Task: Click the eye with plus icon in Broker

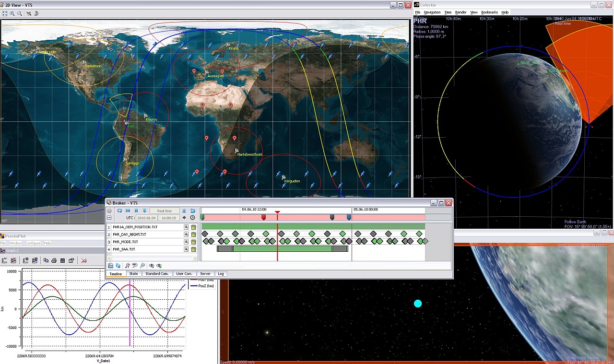Action: click(x=159, y=266)
